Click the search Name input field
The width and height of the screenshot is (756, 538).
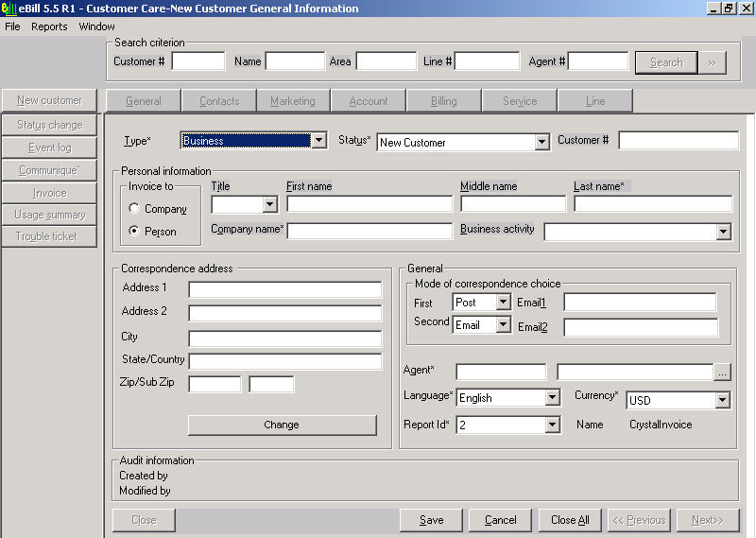click(295, 61)
